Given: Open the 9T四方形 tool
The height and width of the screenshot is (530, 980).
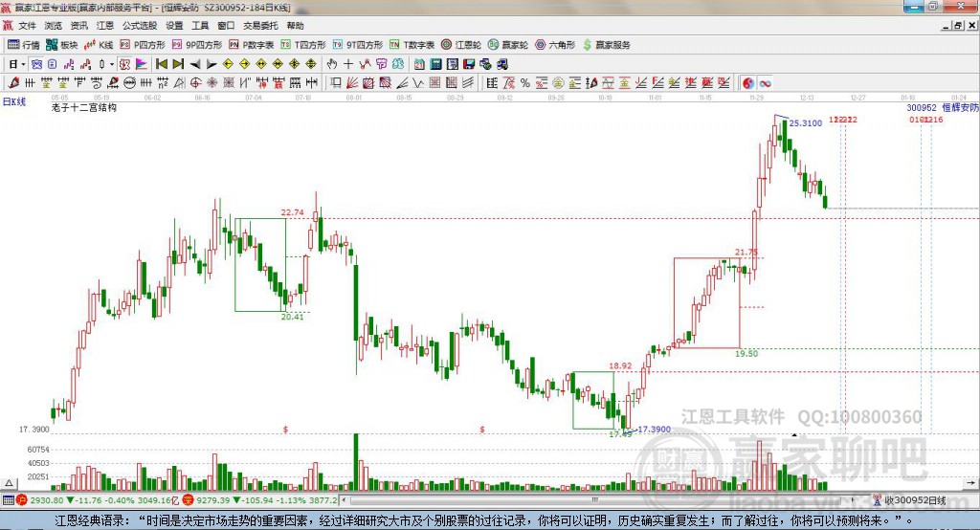Looking at the screenshot, I should click(358, 45).
